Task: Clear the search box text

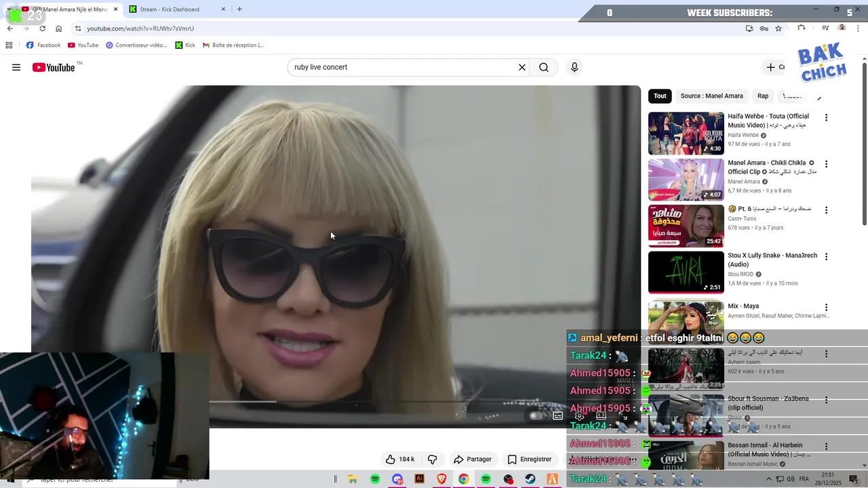Action: 522,67
